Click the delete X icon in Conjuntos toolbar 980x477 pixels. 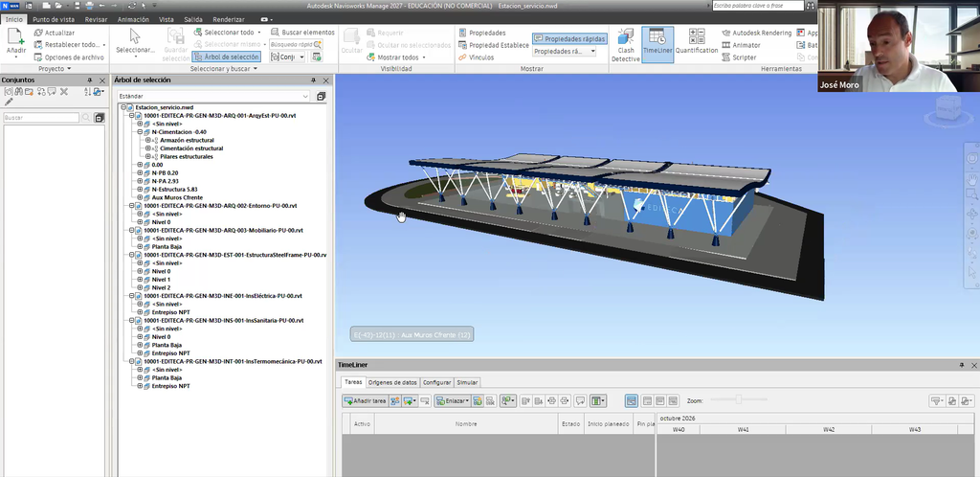pos(64,92)
